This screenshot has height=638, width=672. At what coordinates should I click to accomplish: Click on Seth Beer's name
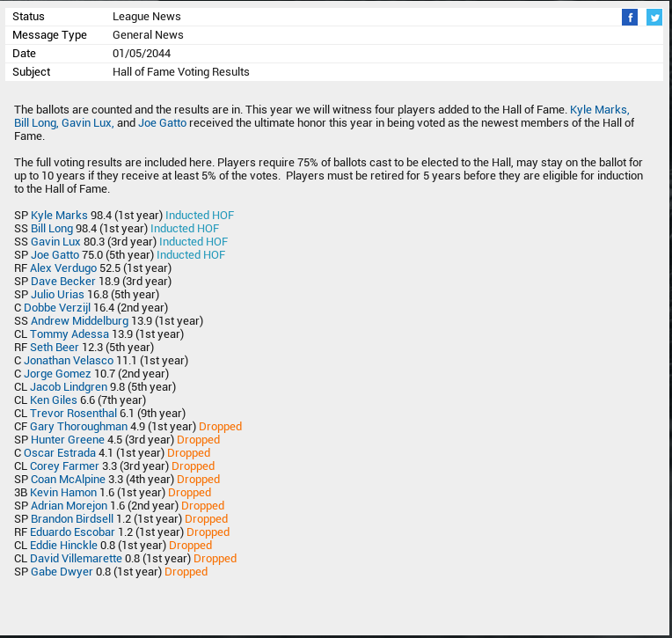point(55,348)
